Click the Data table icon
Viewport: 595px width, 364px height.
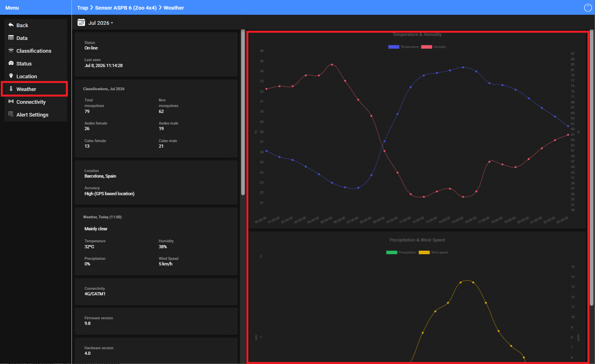point(11,38)
